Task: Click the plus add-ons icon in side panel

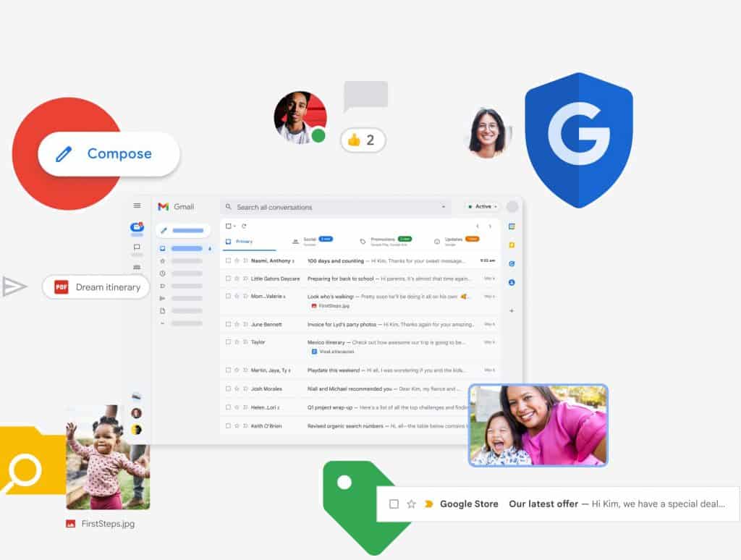Action: click(512, 310)
